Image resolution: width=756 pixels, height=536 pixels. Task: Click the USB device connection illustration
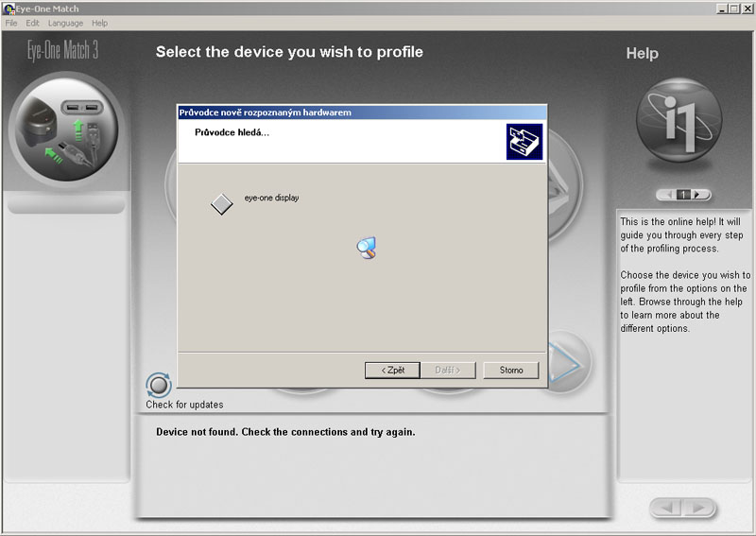click(x=66, y=130)
